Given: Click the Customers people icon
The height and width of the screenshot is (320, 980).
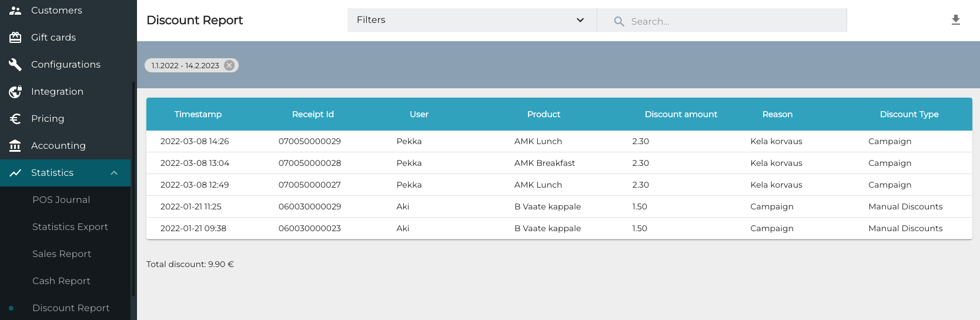Looking at the screenshot, I should pyautogui.click(x=15, y=11).
